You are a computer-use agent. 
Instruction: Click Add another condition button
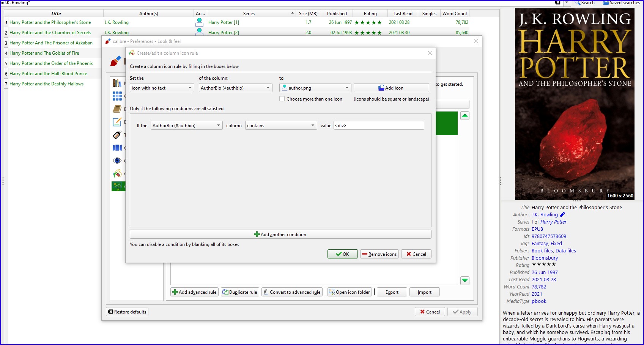coord(280,235)
